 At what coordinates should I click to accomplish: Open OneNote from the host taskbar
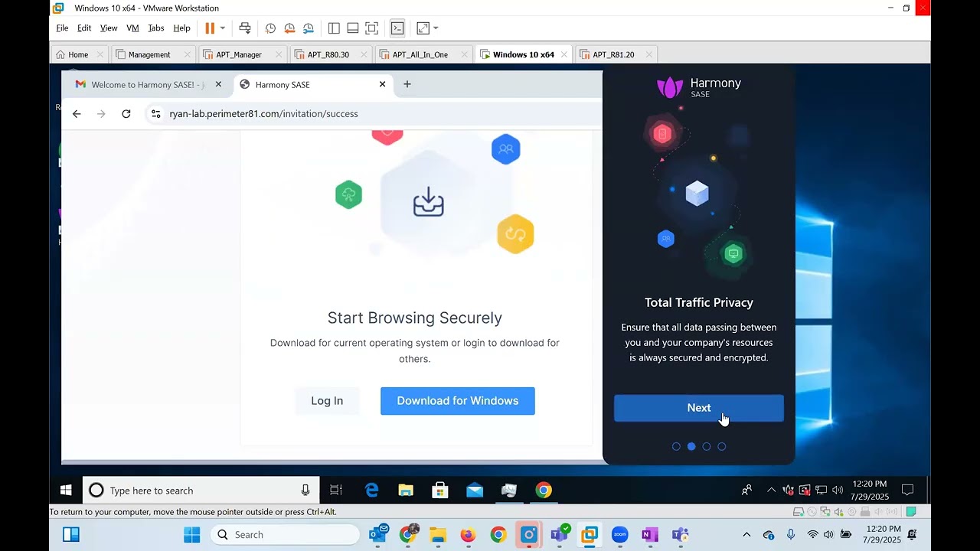tap(650, 535)
